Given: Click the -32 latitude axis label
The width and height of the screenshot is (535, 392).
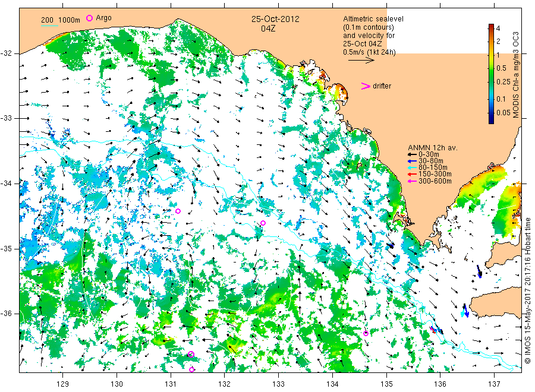Looking at the screenshot, I should [6, 53].
